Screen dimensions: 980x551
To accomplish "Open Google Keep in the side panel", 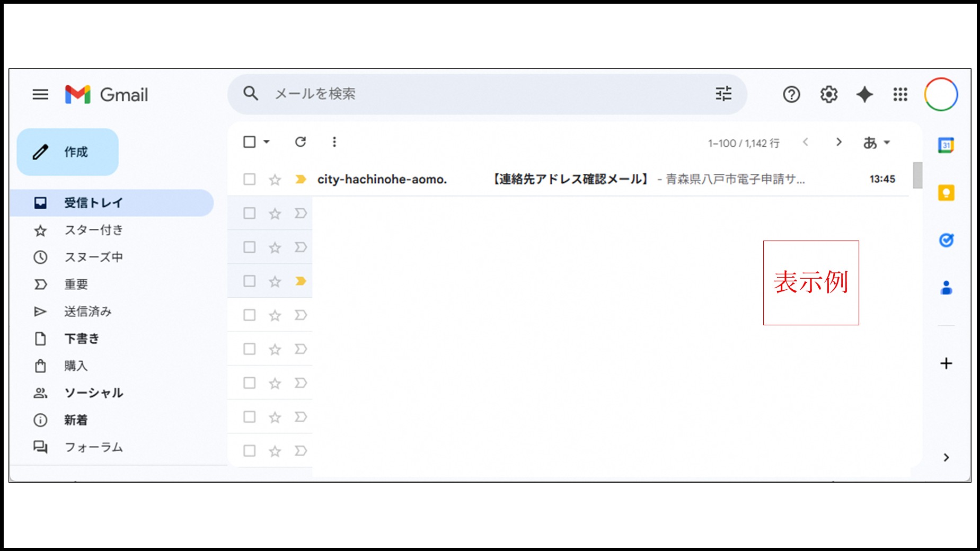I will pos(947,192).
